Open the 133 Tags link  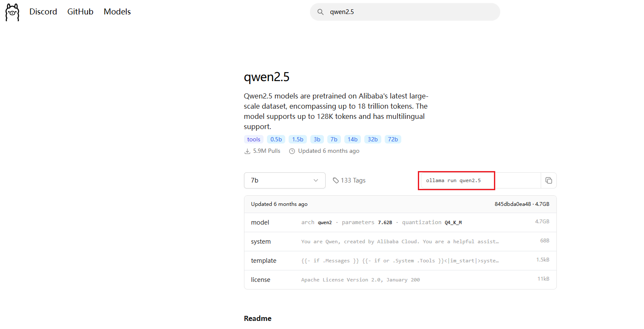pos(349,180)
